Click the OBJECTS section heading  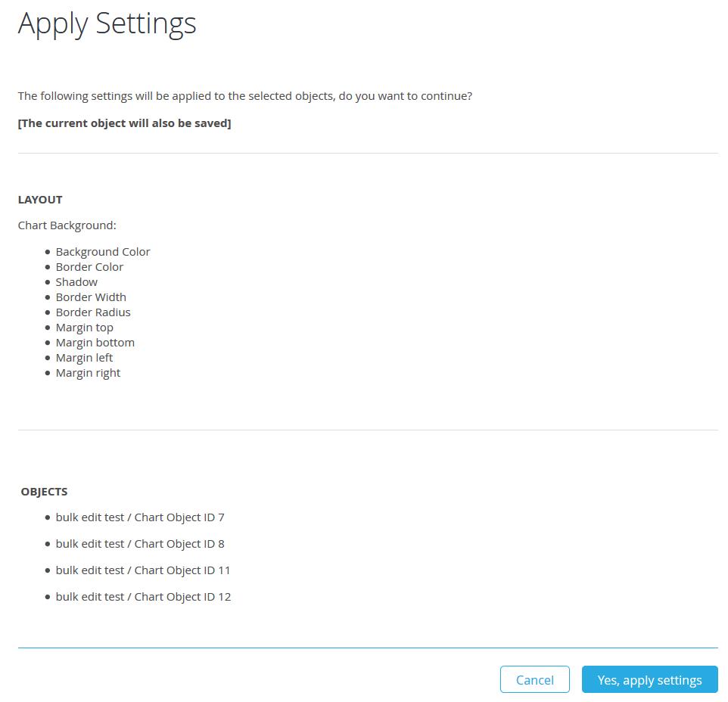44,492
